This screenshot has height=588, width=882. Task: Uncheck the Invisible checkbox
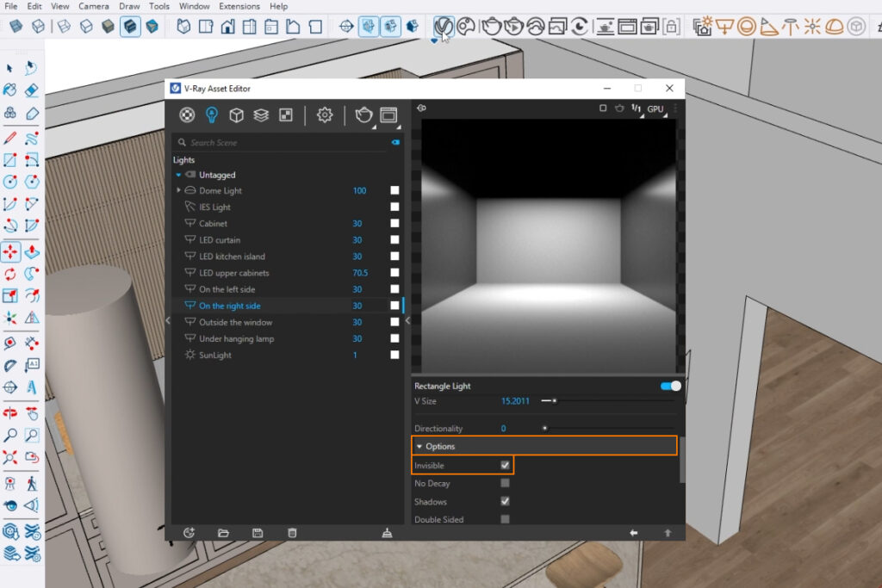506,466
